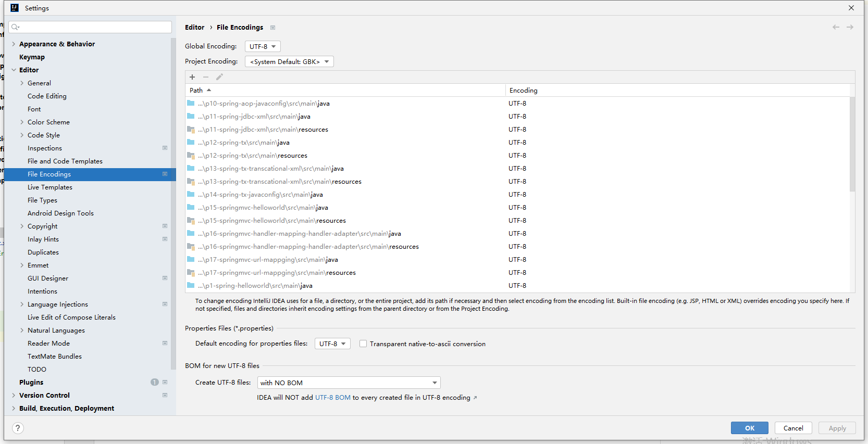Viewport: 868px width, 444px height.
Task: Expand the Natural Languages subsection
Action: (22, 330)
